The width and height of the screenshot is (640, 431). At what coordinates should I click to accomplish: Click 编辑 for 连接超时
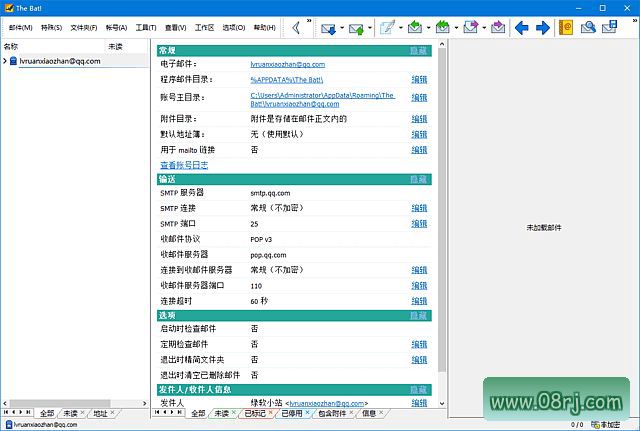tap(419, 301)
